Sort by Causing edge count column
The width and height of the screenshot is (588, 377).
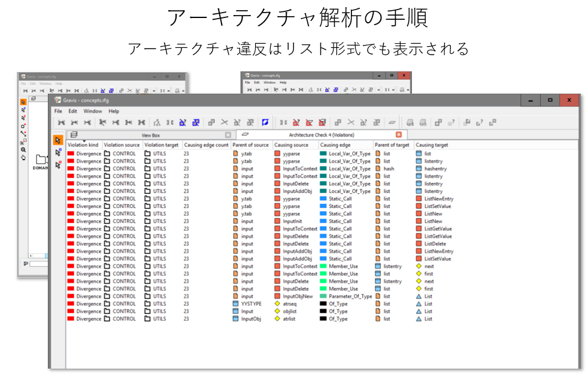tap(206, 145)
